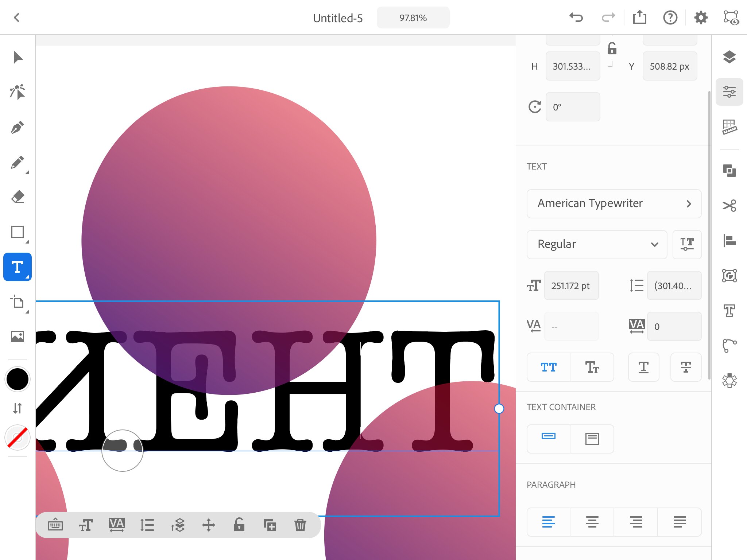Switch to area type text container
747x560 pixels.
(x=592, y=439)
